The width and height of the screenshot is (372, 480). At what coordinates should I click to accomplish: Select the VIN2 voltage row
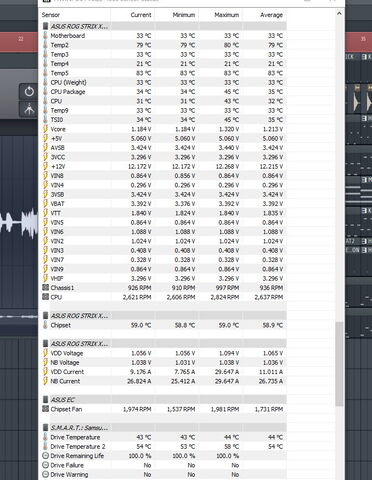point(164,241)
